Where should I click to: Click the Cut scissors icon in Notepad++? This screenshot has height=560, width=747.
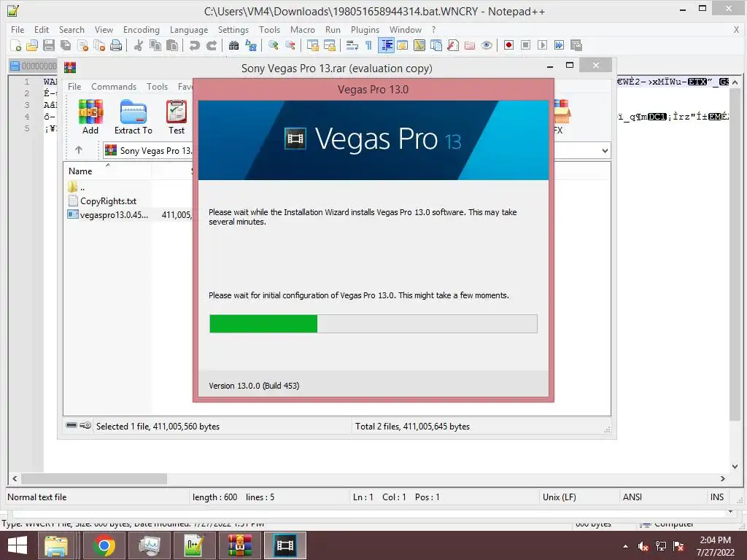coord(138,45)
